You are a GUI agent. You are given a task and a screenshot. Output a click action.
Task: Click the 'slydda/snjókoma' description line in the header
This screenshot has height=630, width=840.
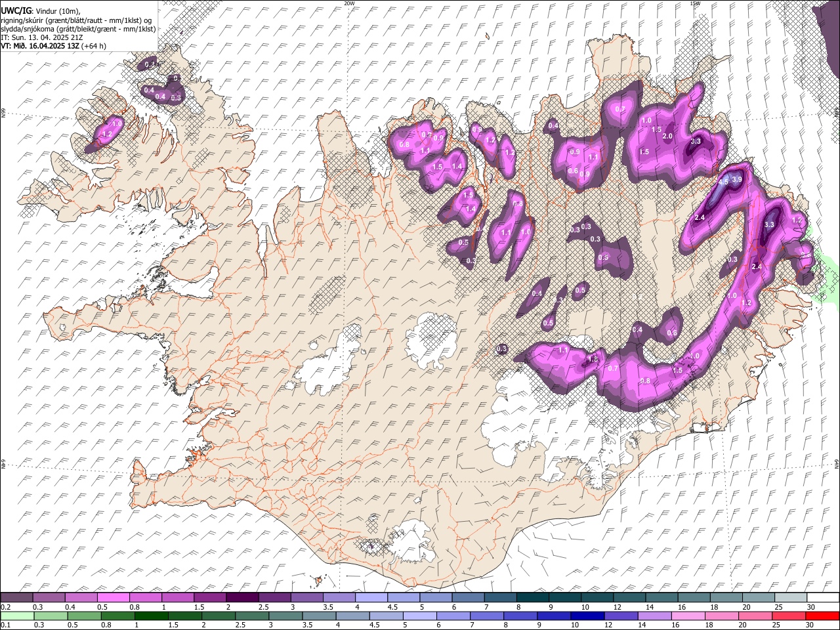click(78, 29)
